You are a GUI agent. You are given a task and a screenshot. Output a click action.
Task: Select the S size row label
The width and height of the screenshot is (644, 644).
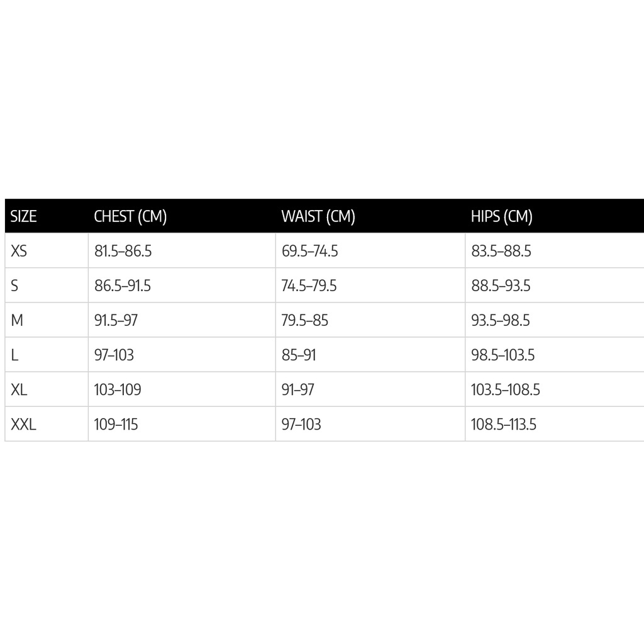[x=15, y=286]
